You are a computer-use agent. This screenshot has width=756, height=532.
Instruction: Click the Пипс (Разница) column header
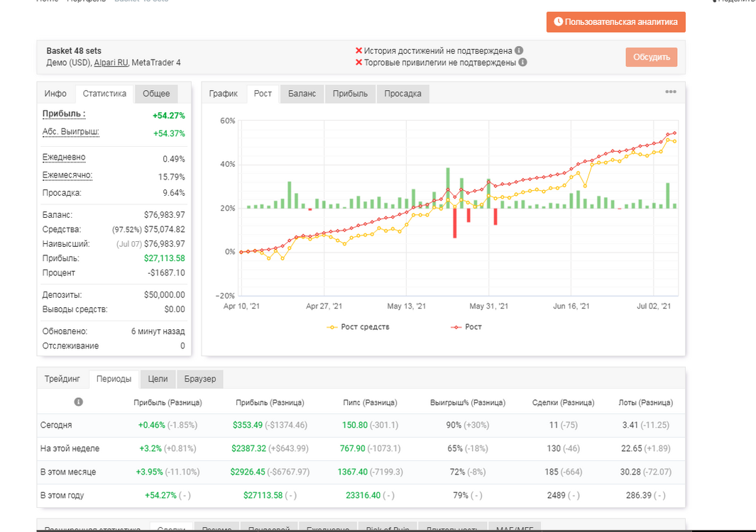371,402
